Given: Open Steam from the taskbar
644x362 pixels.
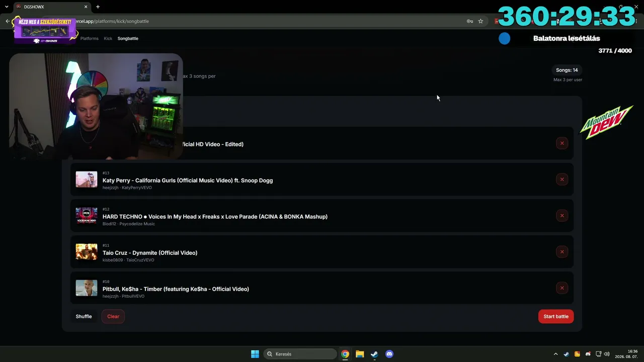Looking at the screenshot, I should point(374,354).
